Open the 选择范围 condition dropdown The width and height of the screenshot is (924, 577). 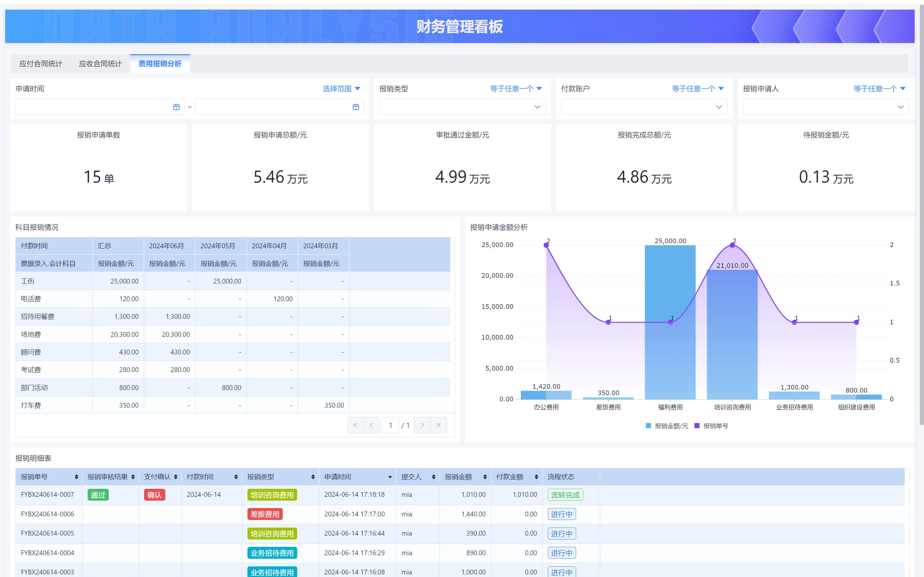coord(341,89)
